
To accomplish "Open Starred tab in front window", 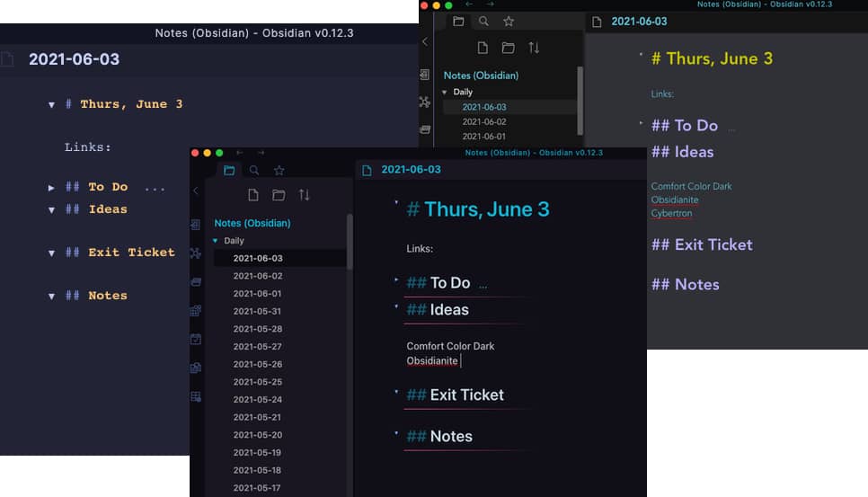I will click(x=279, y=171).
